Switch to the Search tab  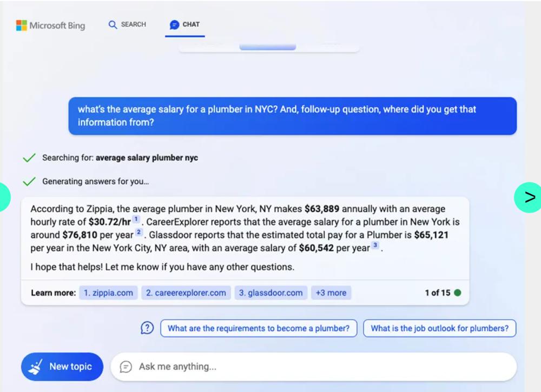pos(127,24)
